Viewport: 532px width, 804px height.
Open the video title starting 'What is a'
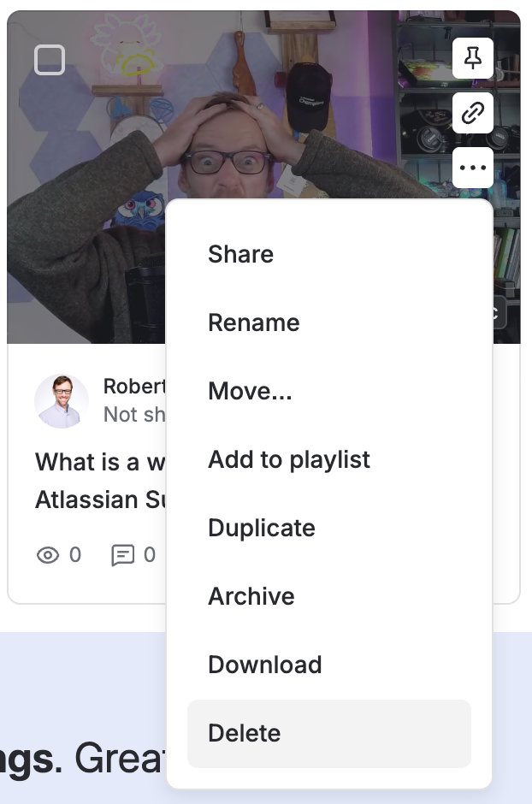coord(100,481)
